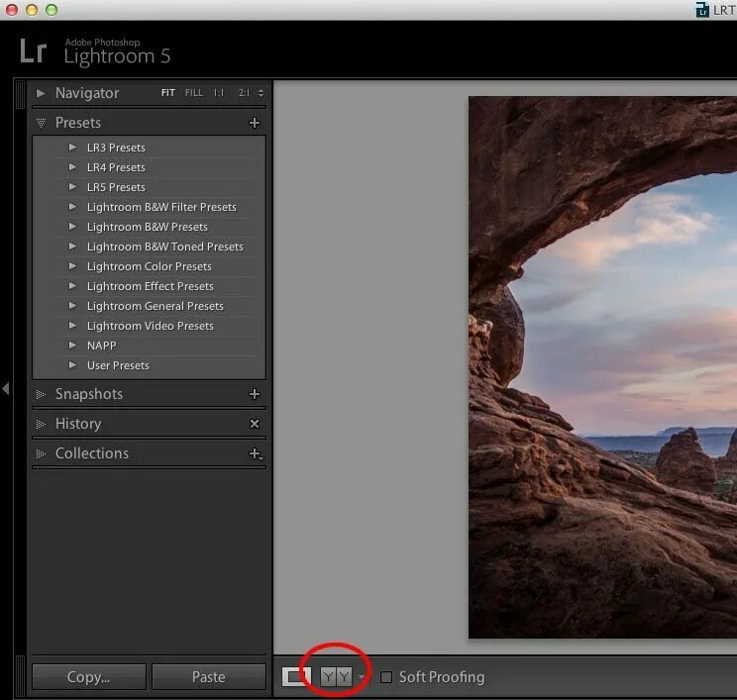This screenshot has width=737, height=700.
Task: Click the Copy... settings button
Action: pyautogui.click(x=89, y=677)
